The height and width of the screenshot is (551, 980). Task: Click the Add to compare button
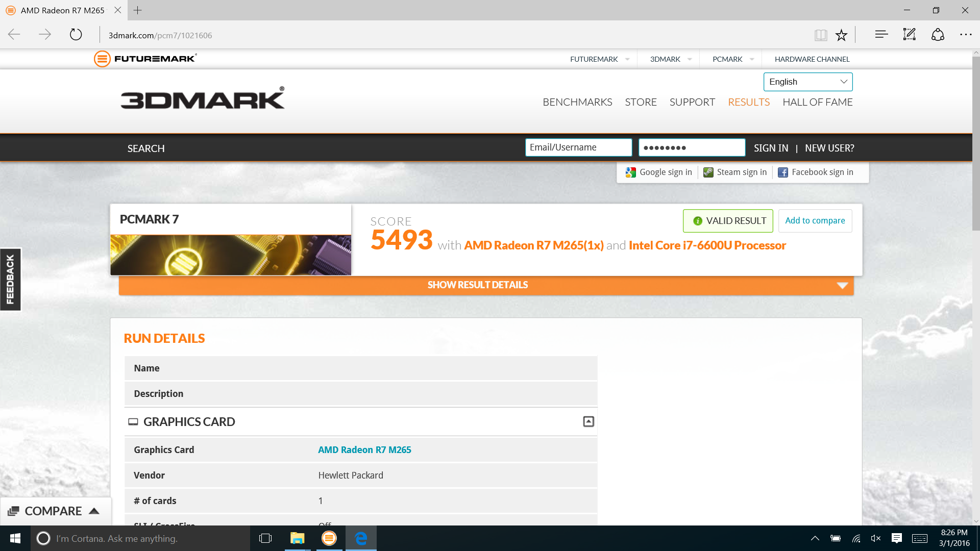[815, 220]
